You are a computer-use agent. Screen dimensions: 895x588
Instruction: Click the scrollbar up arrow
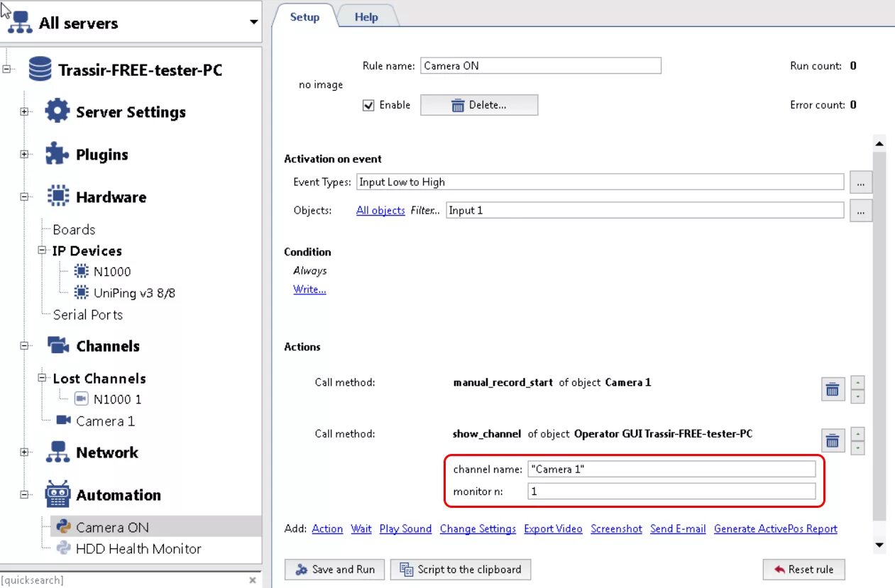point(879,143)
